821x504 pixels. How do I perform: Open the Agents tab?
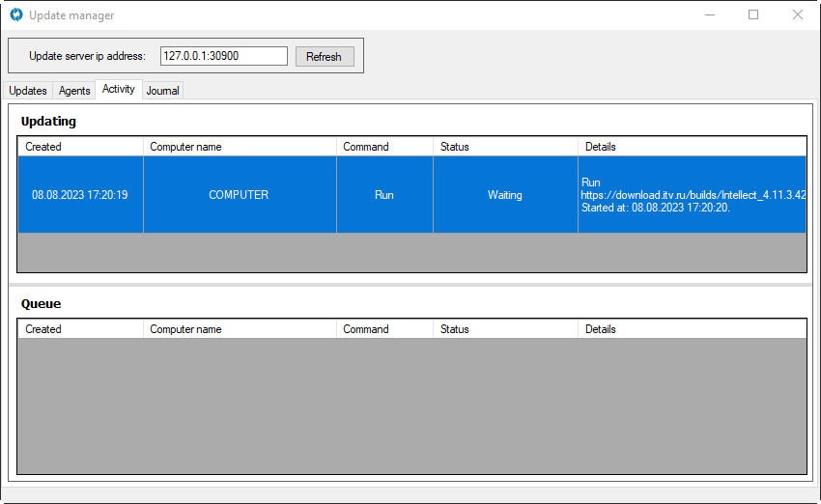tap(74, 91)
